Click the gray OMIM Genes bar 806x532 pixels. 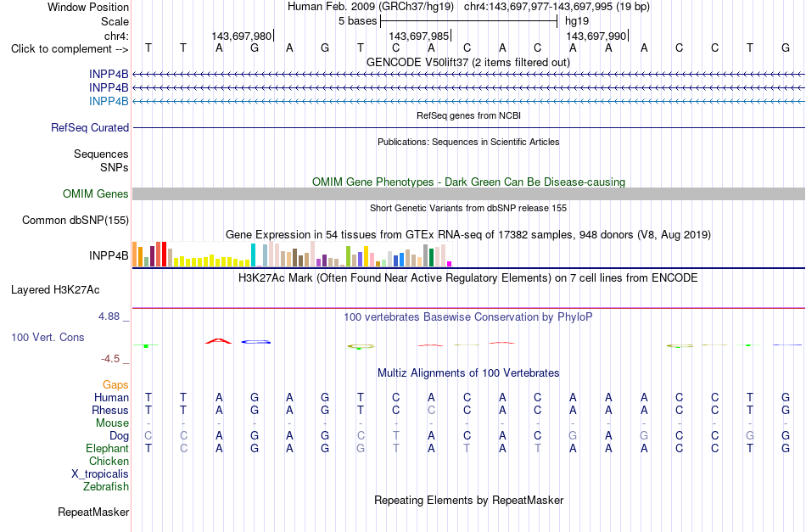pos(468,193)
